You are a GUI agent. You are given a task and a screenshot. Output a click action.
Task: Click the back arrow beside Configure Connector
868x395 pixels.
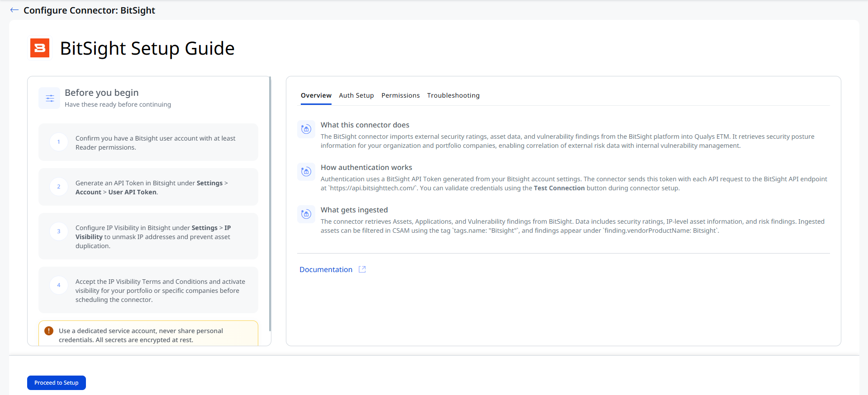click(14, 10)
